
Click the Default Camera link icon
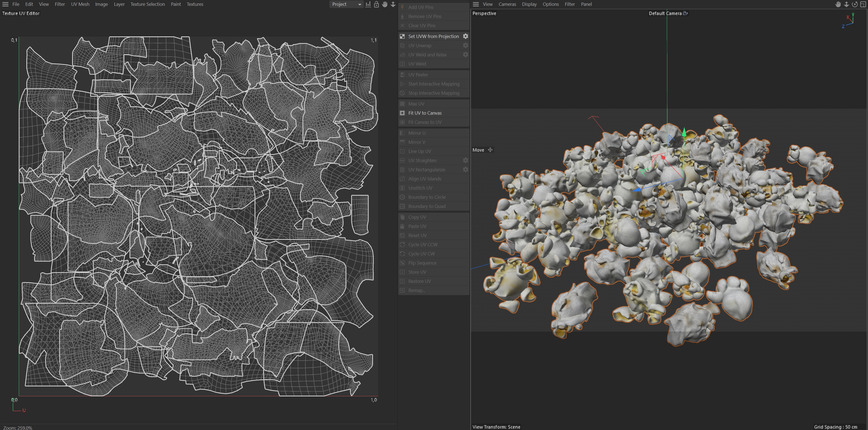click(685, 14)
